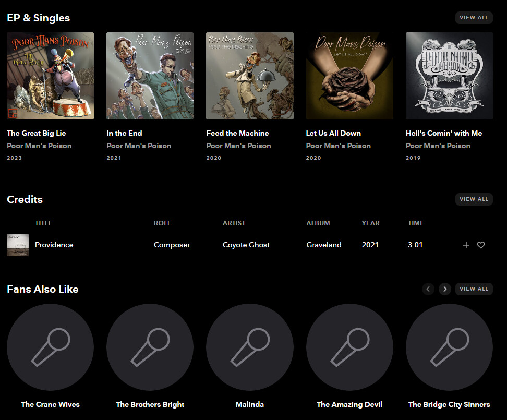Click the TIME column header
The width and height of the screenshot is (507, 420).
pos(416,223)
